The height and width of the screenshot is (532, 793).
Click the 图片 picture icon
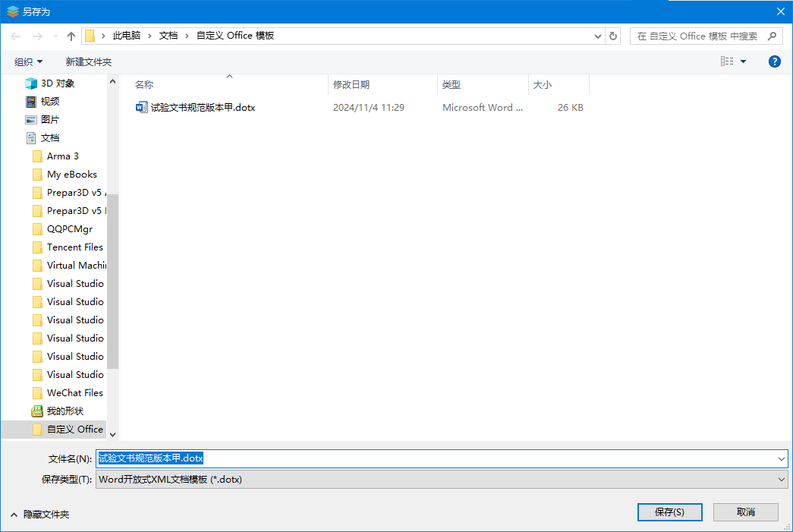31,120
